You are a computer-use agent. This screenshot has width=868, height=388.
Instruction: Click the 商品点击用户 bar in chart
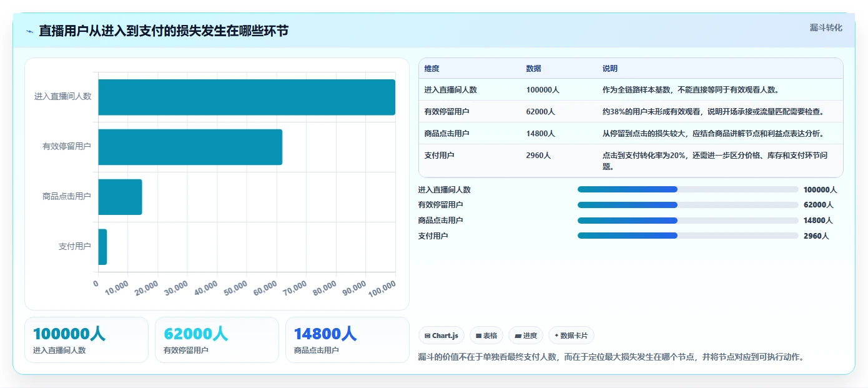[120, 197]
